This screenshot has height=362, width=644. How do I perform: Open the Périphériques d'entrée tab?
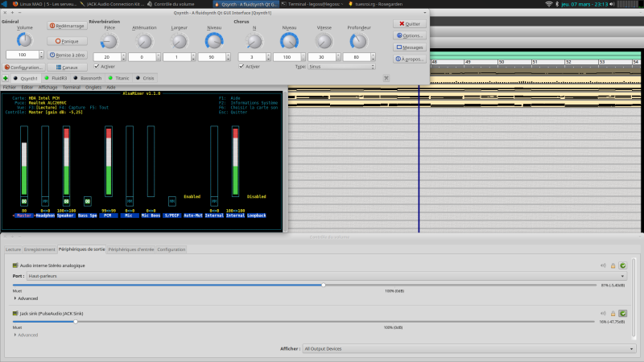coord(130,249)
